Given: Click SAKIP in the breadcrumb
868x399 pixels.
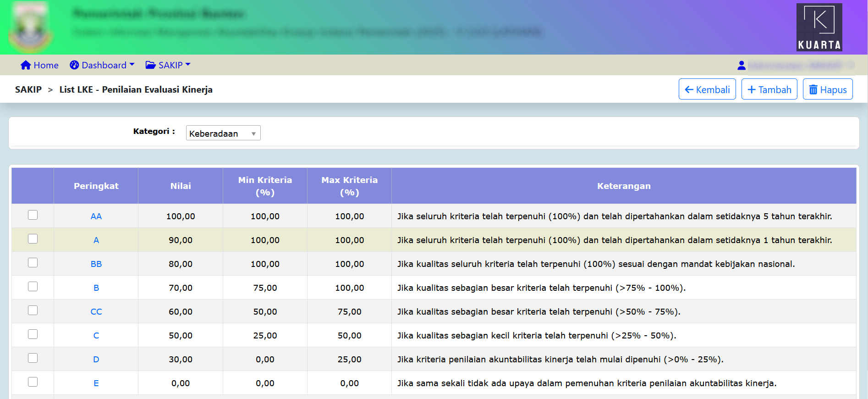Looking at the screenshot, I should pyautogui.click(x=28, y=89).
